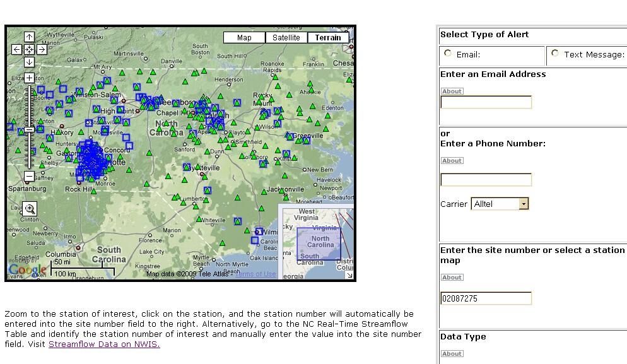Collapse the overview map with corner arrow
Screen dimensions: 627x364
tap(349, 275)
